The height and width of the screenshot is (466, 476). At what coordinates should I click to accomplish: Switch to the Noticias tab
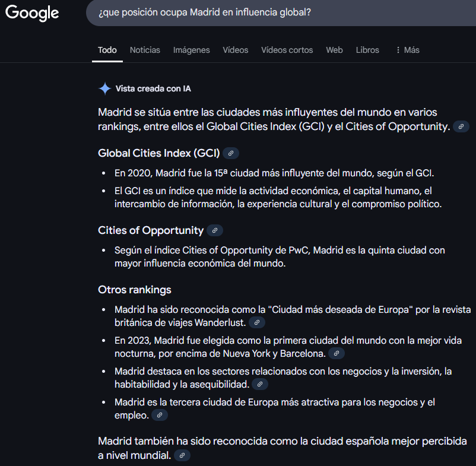coord(145,50)
